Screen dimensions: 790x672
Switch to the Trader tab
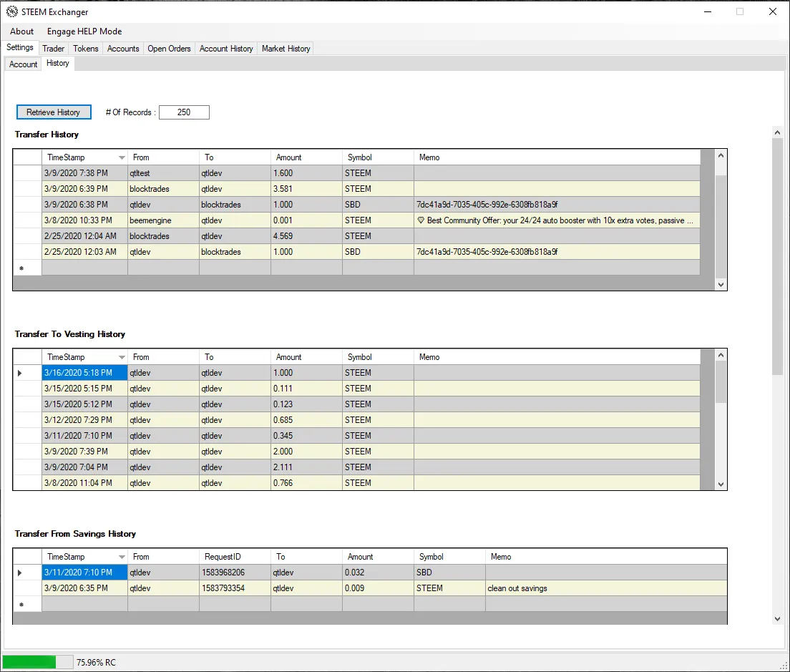54,49
